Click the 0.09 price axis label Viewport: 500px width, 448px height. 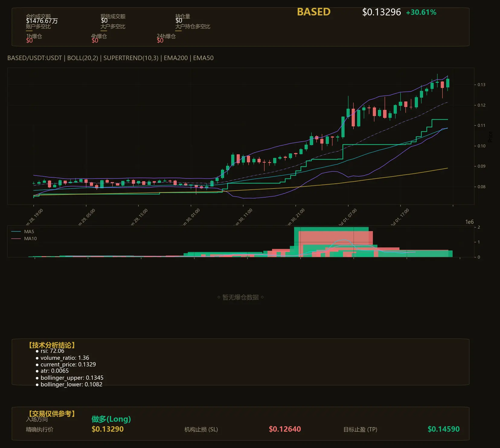481,166
